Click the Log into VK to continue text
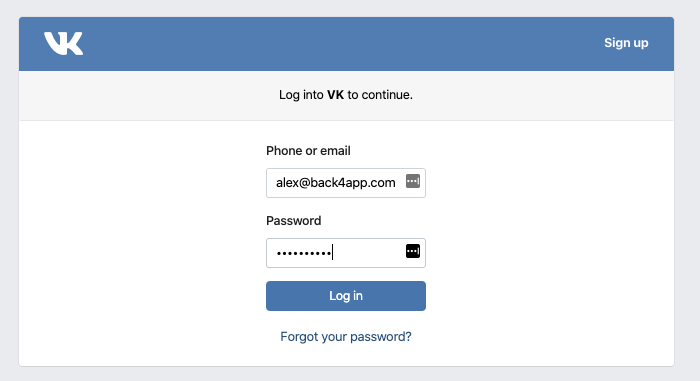 click(346, 95)
